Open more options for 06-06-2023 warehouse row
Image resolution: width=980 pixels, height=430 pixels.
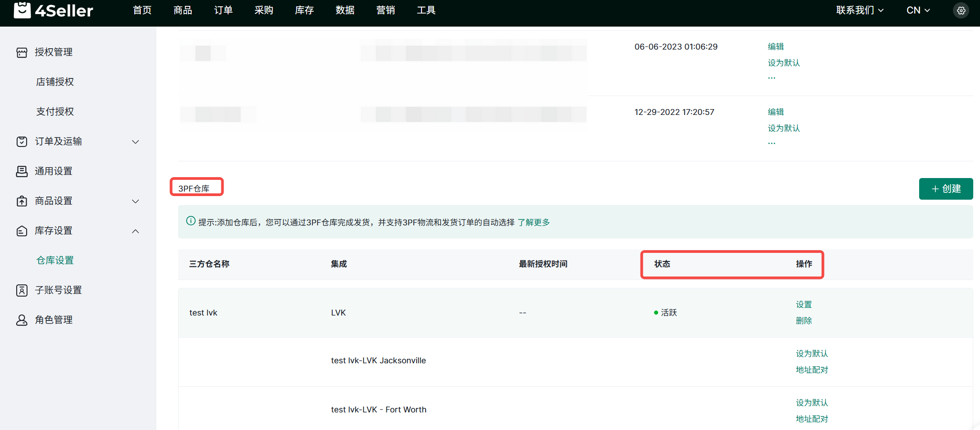pyautogui.click(x=772, y=78)
